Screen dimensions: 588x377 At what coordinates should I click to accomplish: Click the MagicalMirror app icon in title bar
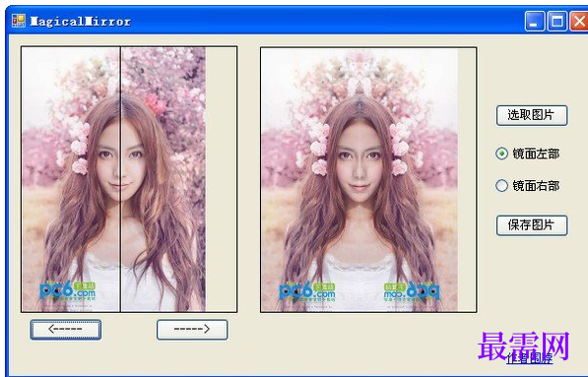pos(19,21)
